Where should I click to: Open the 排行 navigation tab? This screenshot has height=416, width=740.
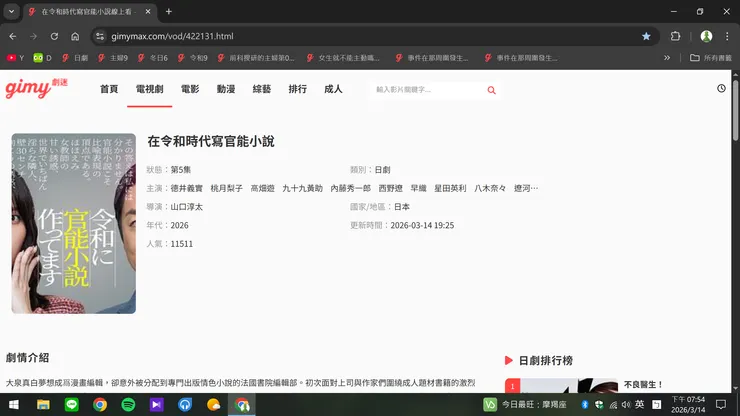pos(298,89)
